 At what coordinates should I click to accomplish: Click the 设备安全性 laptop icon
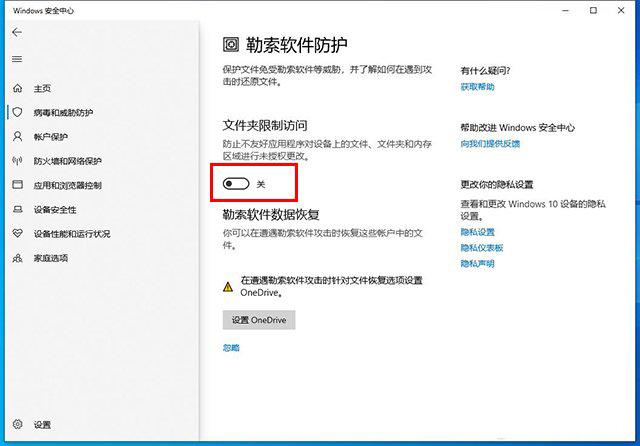pos(17,210)
